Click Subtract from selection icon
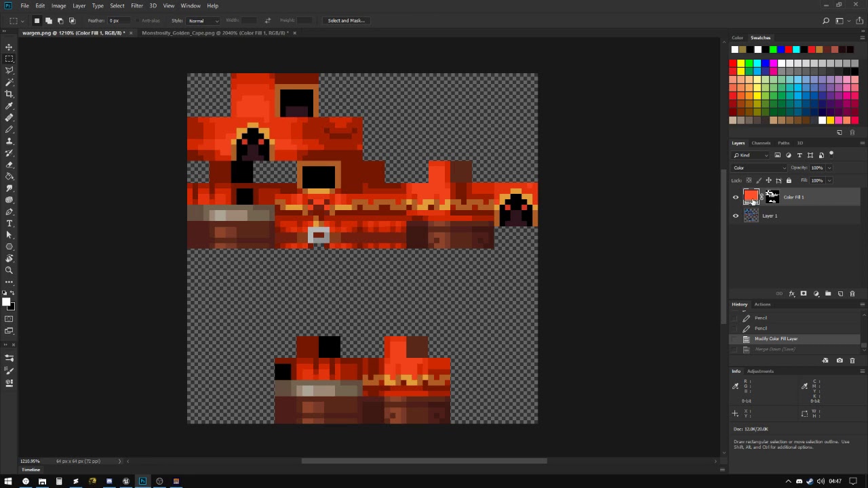 60,20
